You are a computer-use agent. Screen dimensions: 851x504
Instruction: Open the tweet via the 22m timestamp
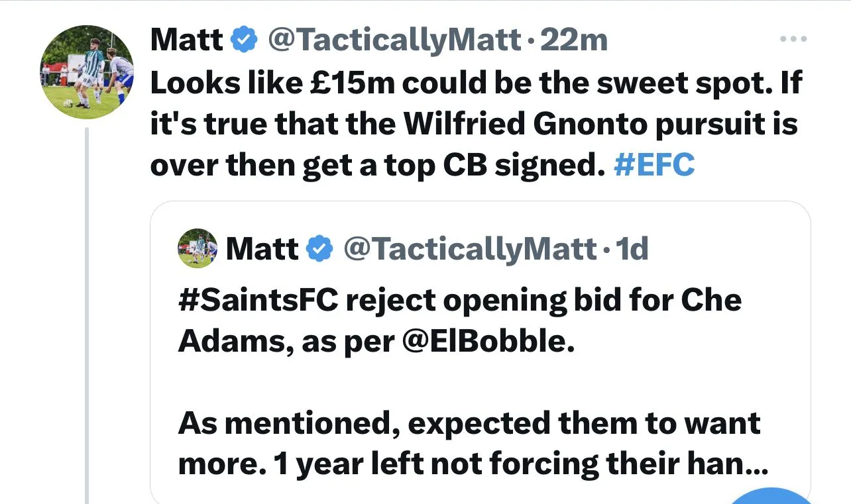tap(574, 41)
